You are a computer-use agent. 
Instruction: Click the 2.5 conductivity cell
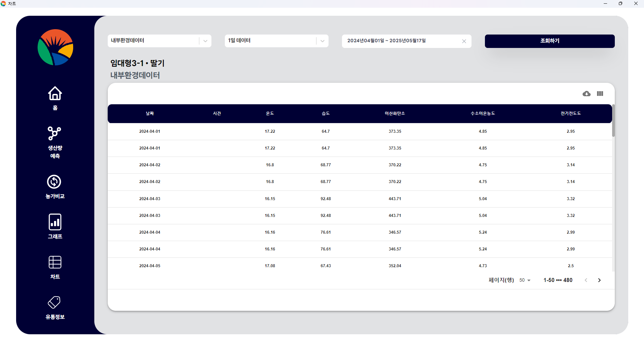[x=571, y=266]
